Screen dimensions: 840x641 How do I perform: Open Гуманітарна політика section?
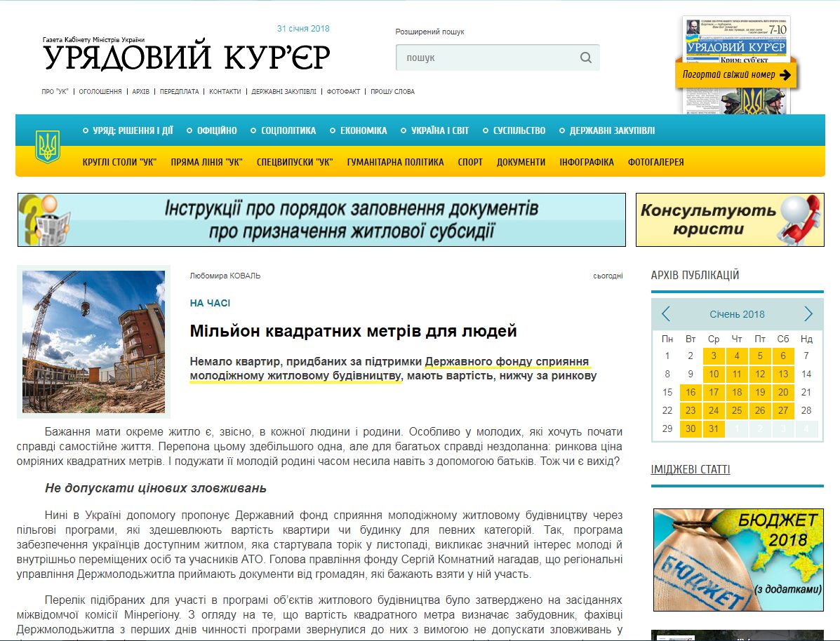click(395, 162)
